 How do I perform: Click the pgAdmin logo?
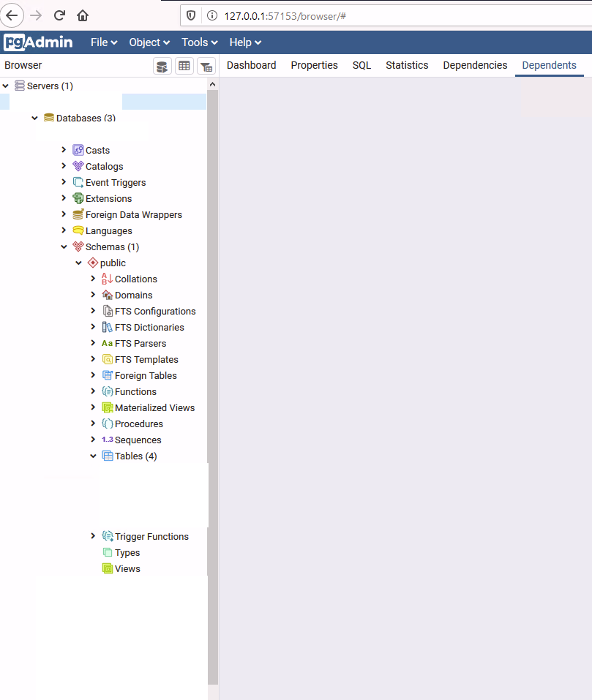[38, 42]
